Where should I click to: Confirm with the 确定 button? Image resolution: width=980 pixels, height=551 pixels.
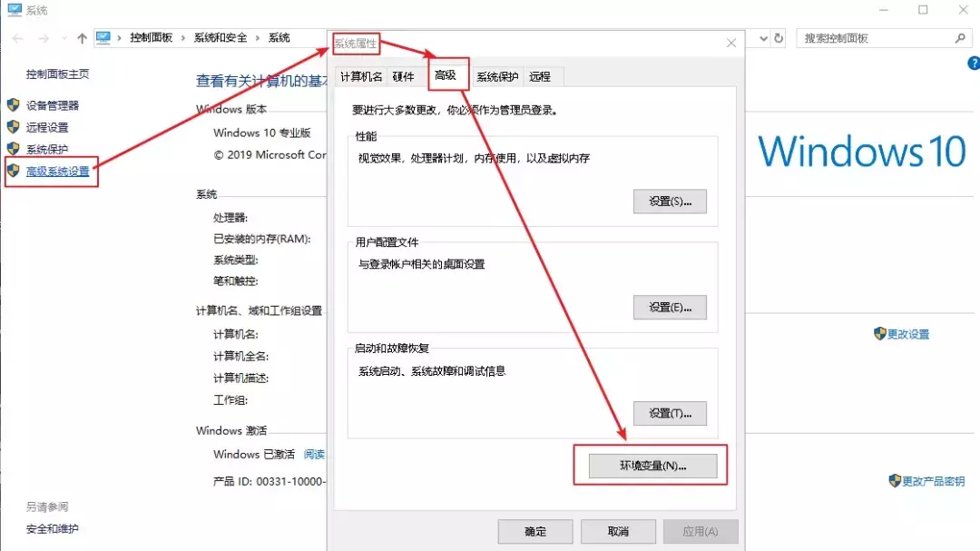tap(535, 532)
